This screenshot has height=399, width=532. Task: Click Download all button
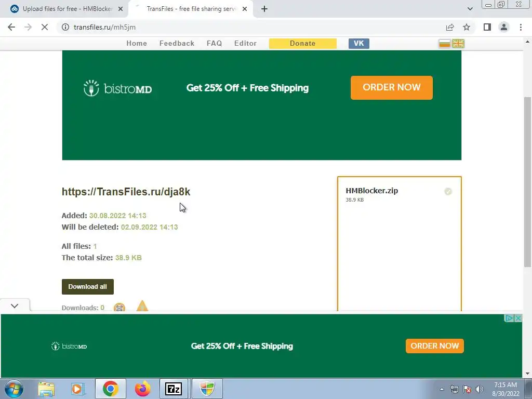click(x=87, y=287)
